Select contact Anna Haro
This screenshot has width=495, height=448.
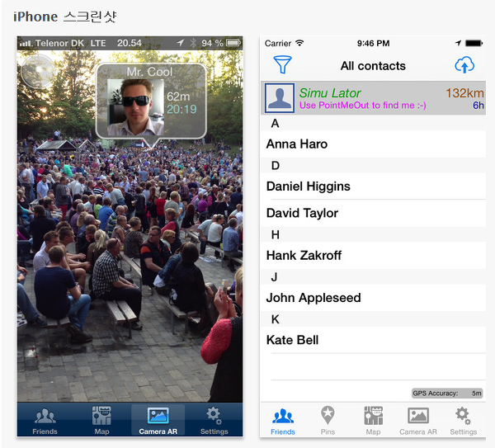373,144
